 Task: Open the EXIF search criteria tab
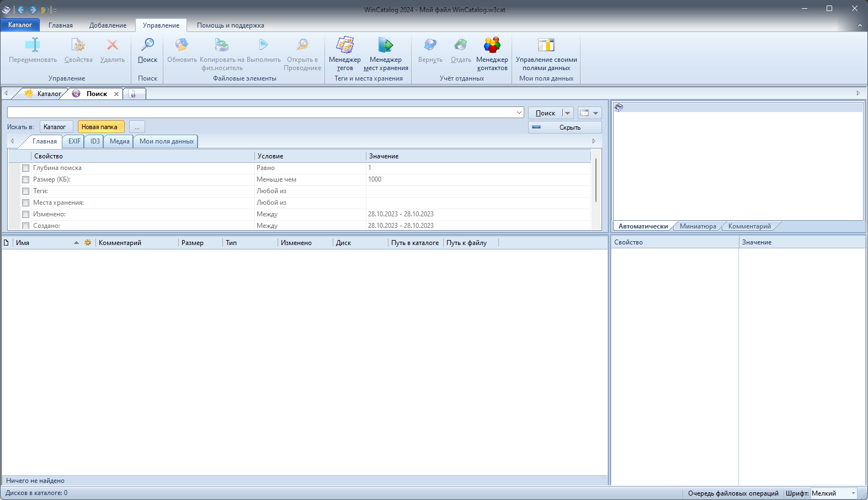[x=74, y=141]
